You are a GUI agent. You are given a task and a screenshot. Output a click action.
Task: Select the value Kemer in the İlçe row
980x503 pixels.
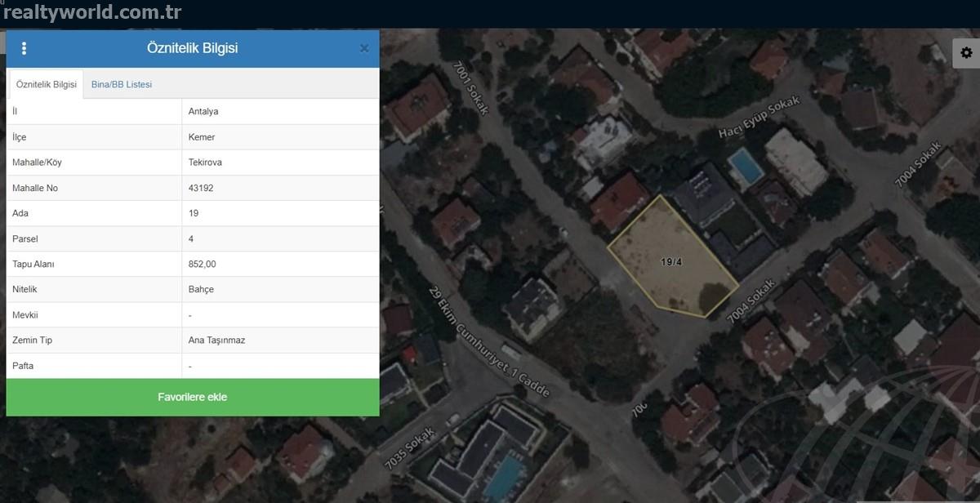coord(202,137)
